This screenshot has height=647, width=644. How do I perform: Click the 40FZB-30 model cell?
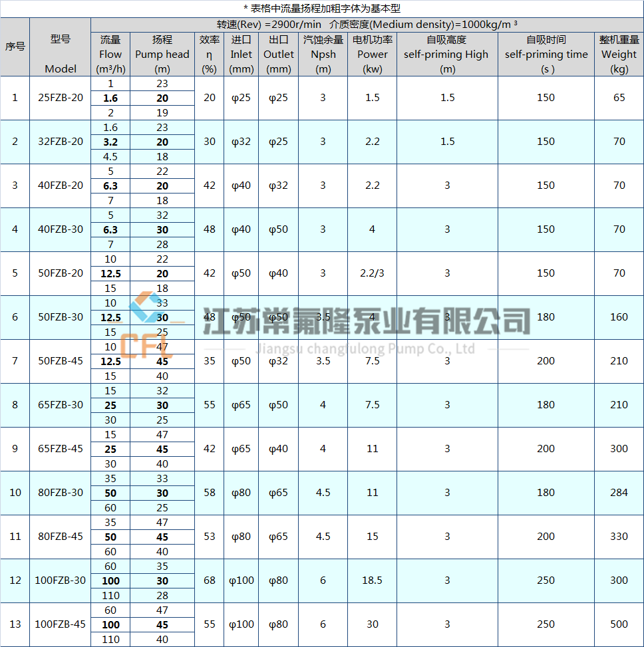[61, 229]
